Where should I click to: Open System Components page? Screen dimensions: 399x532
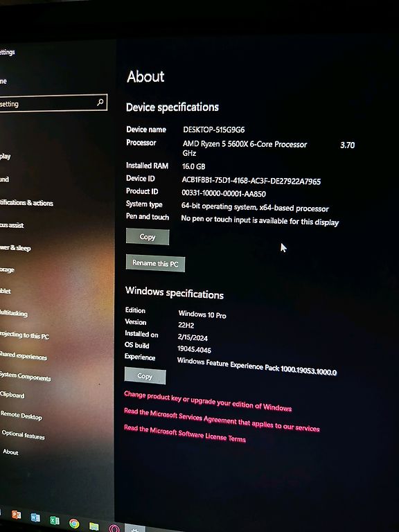pos(25,376)
